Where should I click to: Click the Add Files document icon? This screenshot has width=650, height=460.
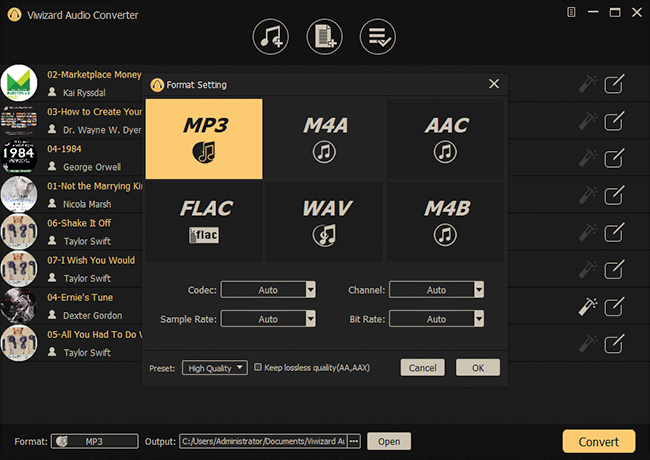[x=323, y=37]
